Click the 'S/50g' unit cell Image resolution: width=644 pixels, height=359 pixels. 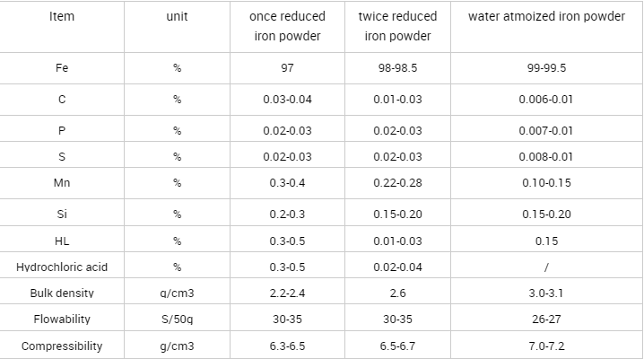177,319
